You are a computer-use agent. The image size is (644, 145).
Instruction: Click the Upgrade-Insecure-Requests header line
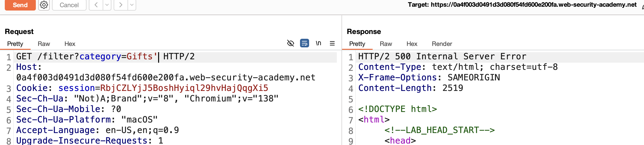[x=90, y=140]
